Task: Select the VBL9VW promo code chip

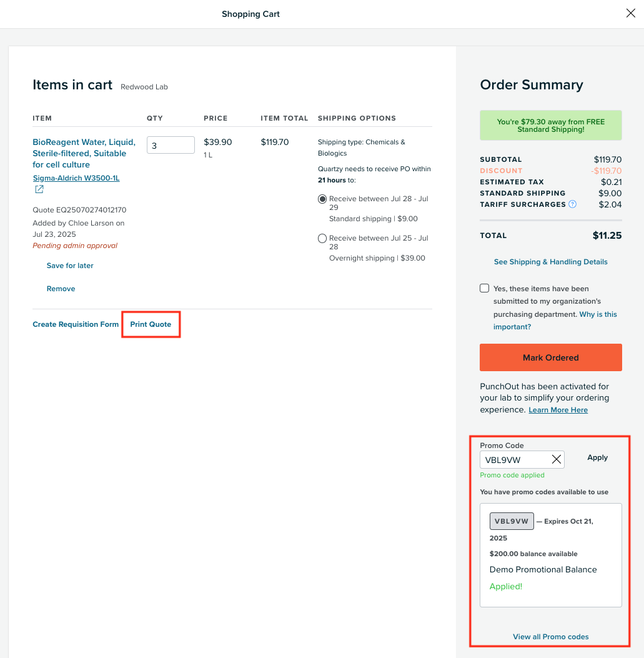Action: (x=511, y=521)
